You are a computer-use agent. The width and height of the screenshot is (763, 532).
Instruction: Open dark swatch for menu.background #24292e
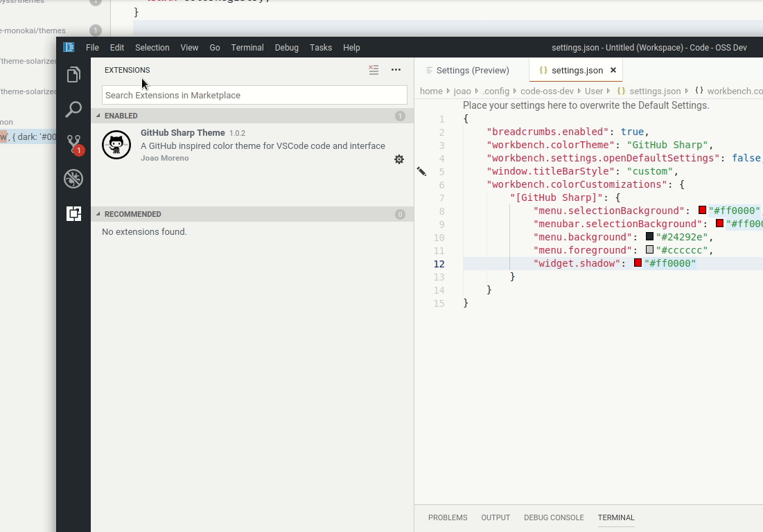[649, 236]
